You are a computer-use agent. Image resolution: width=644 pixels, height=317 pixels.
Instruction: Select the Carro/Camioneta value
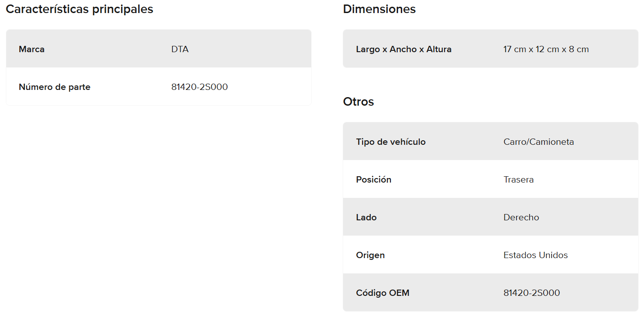(539, 142)
